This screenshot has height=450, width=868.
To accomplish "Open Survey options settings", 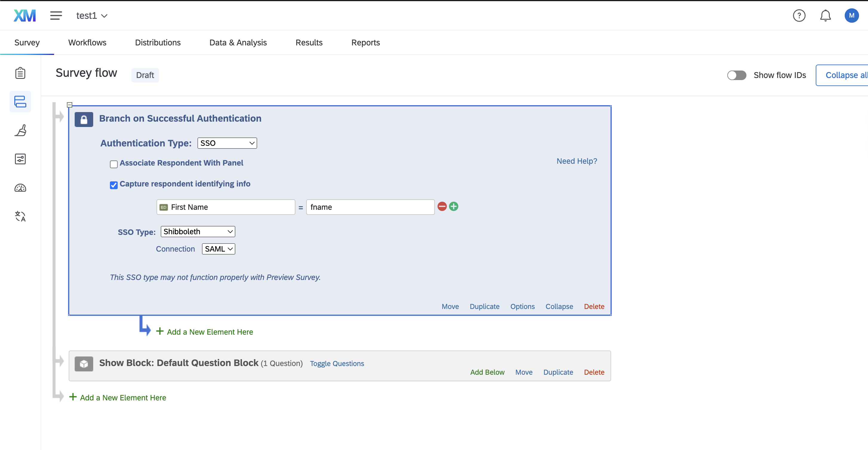I will tap(20, 159).
